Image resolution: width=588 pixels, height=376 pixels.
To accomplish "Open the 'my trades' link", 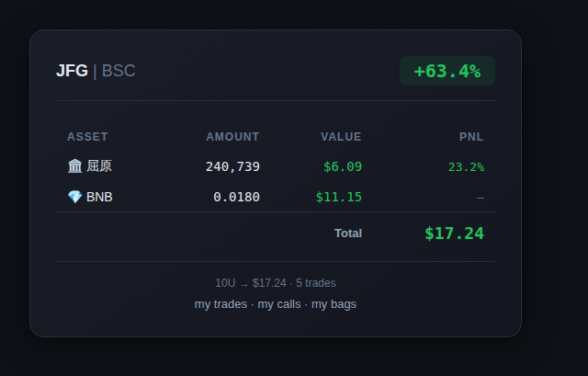I will tap(220, 304).
